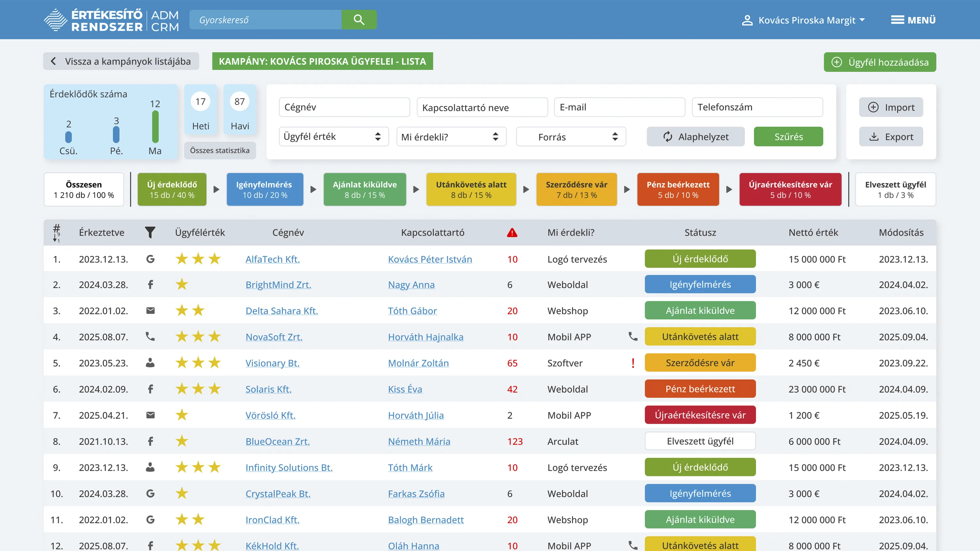Open the MENÜ hamburger icon
This screenshot has width=980, height=551.
tap(897, 20)
